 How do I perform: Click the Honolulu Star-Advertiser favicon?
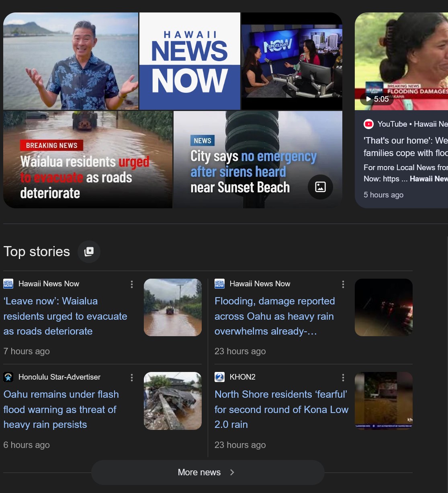(x=8, y=377)
